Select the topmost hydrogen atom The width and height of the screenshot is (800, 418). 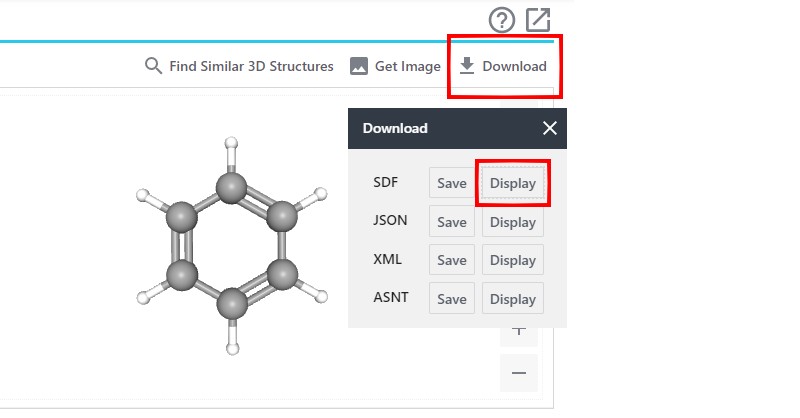tap(232, 143)
